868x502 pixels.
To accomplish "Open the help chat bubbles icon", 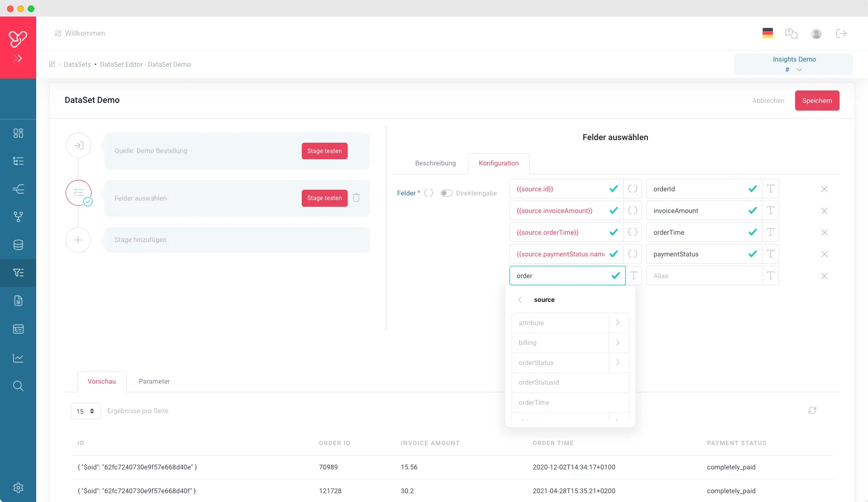I will [x=791, y=34].
